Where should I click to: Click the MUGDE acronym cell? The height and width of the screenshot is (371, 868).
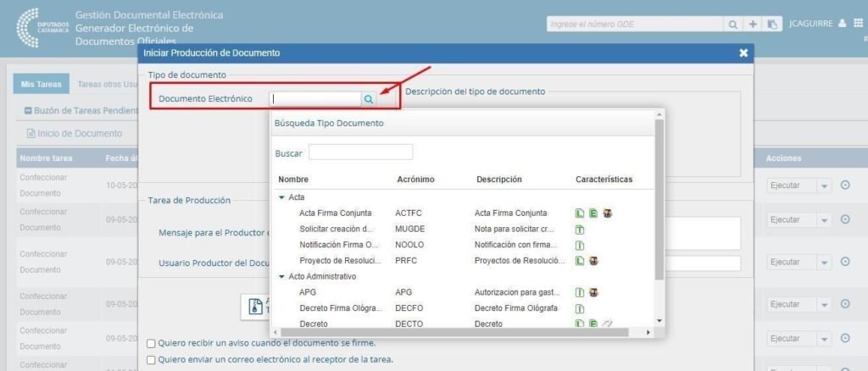coord(409,229)
